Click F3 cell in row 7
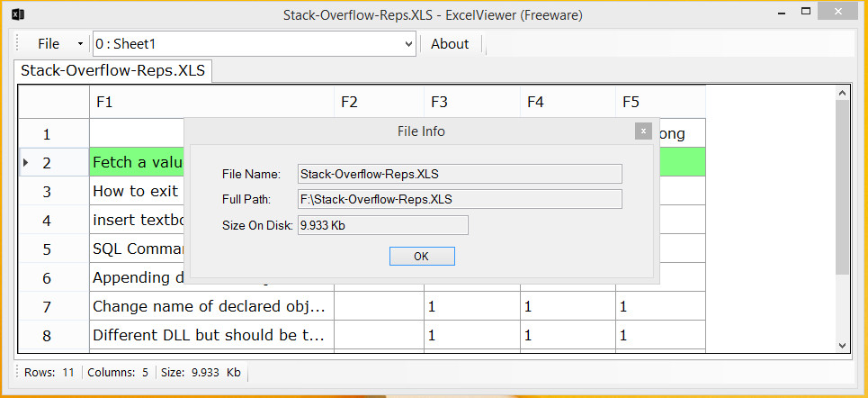868x398 pixels. coord(472,306)
